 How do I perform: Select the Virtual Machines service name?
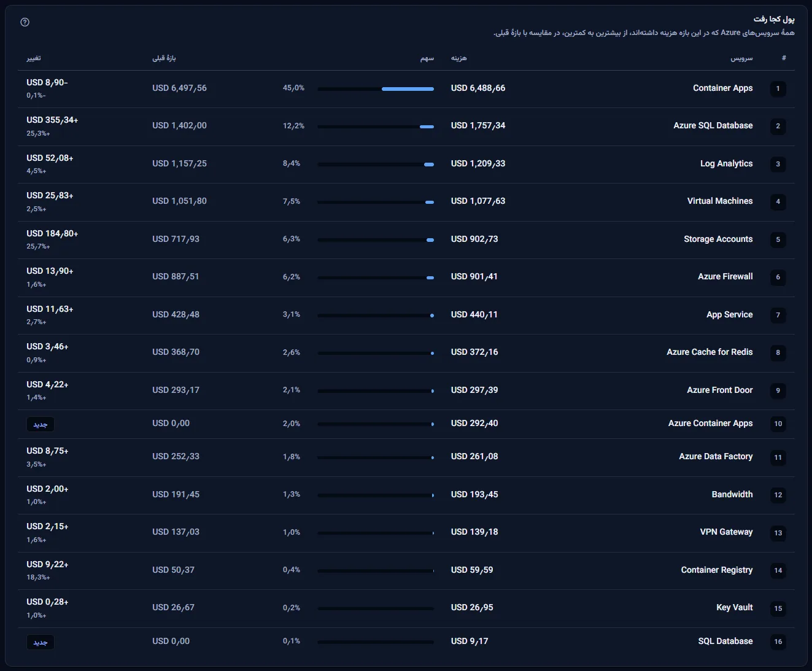(720, 201)
